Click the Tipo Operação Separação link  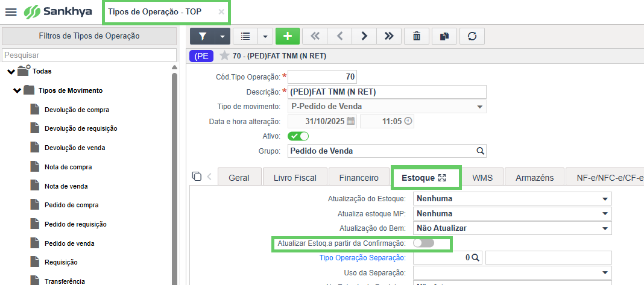click(362, 258)
